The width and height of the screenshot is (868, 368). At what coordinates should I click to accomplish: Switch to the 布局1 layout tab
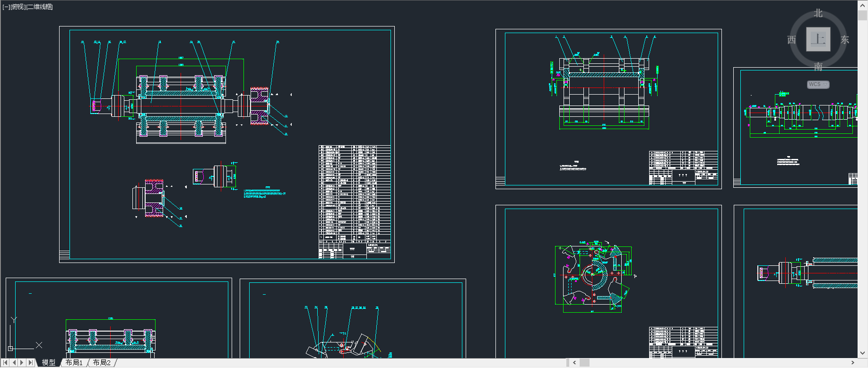(74, 363)
